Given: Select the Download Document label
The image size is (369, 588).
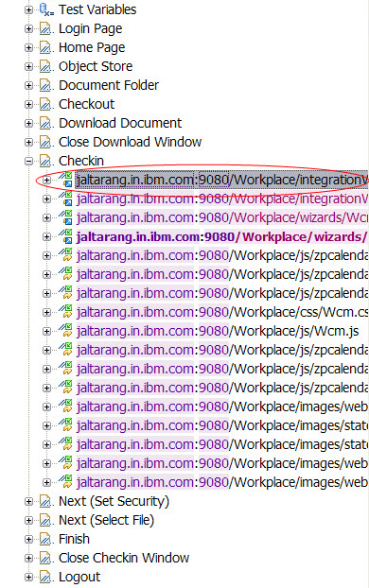Looking at the screenshot, I should [x=120, y=123].
